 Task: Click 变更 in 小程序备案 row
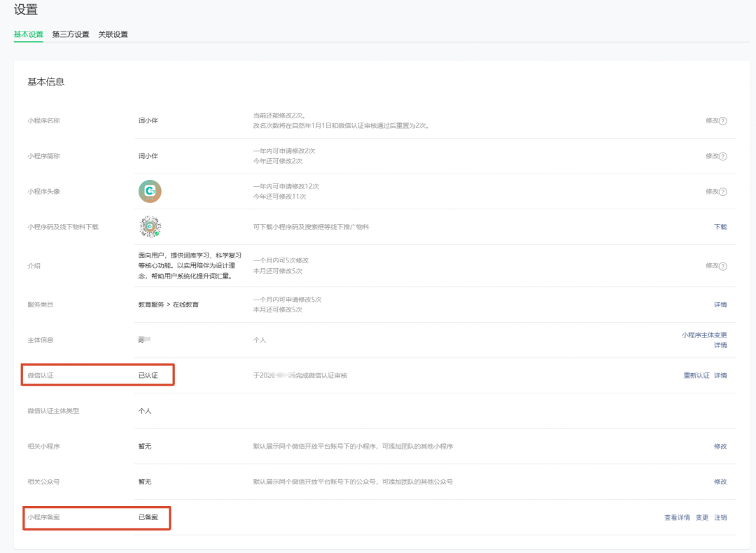[x=702, y=517]
